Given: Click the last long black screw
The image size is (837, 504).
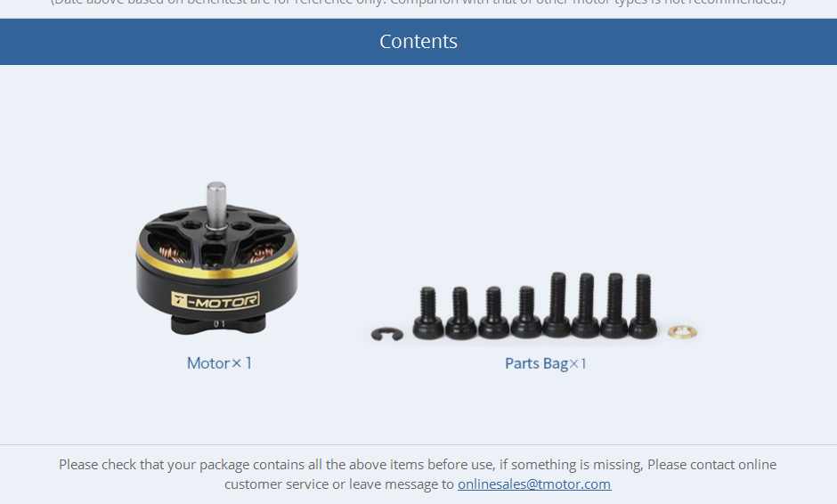Looking at the screenshot, I should [643, 306].
